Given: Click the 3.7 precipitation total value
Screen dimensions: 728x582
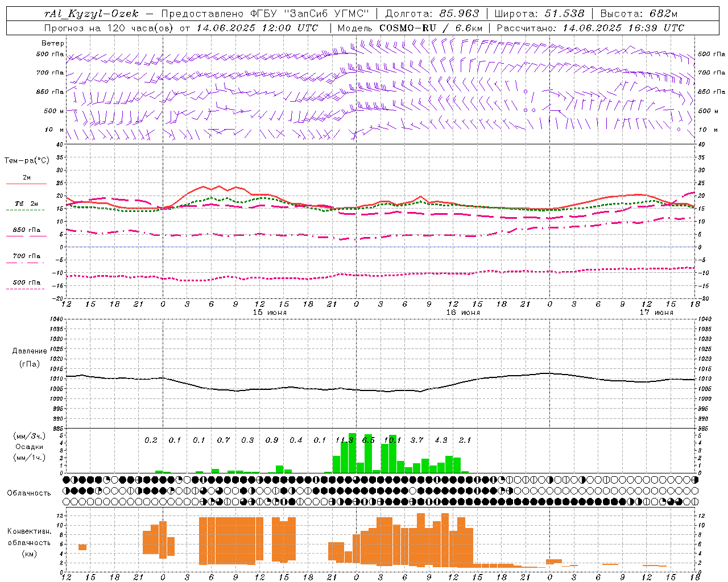Looking at the screenshot, I should (x=417, y=440).
